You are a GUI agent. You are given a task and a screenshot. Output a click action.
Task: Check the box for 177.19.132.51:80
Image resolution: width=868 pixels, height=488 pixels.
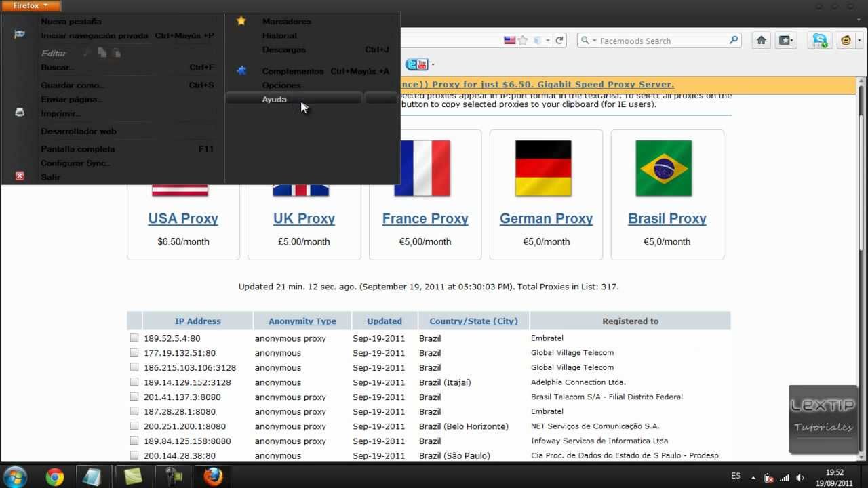pyautogui.click(x=134, y=352)
